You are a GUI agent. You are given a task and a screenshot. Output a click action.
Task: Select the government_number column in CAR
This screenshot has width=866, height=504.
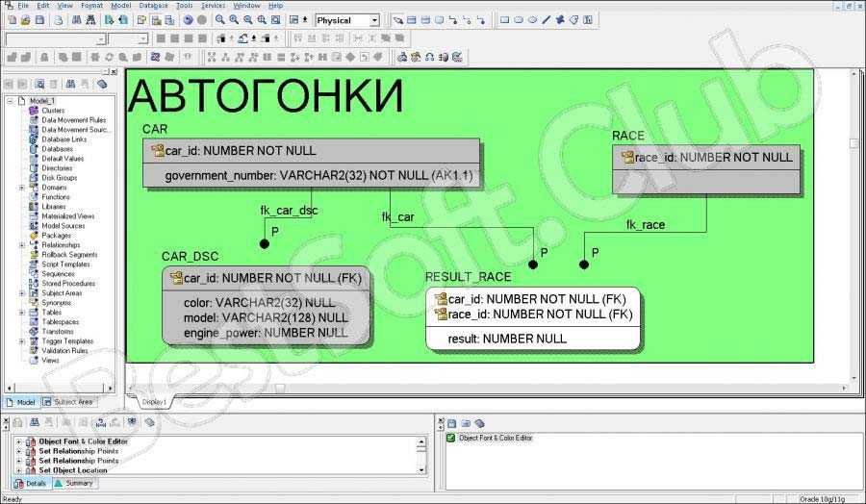pos(318,176)
